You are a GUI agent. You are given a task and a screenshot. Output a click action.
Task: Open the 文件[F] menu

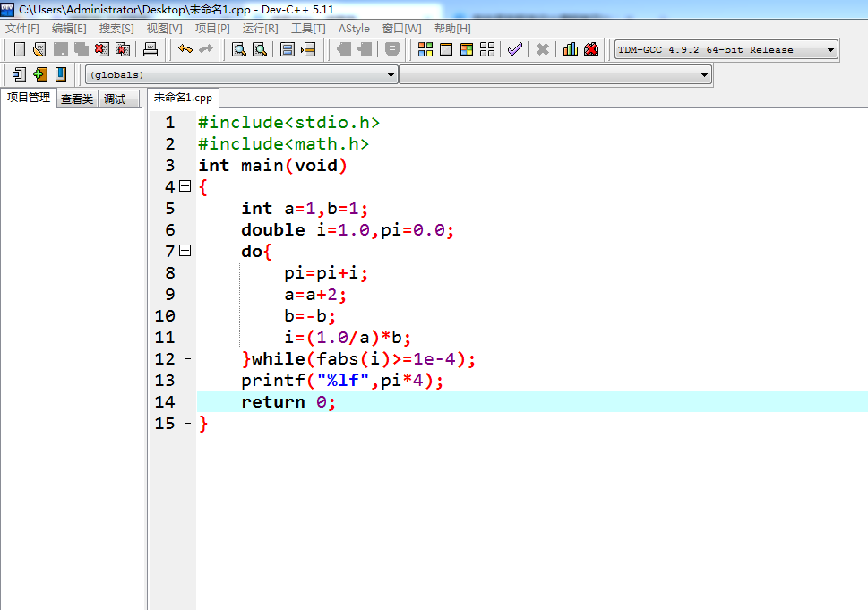coord(22,29)
